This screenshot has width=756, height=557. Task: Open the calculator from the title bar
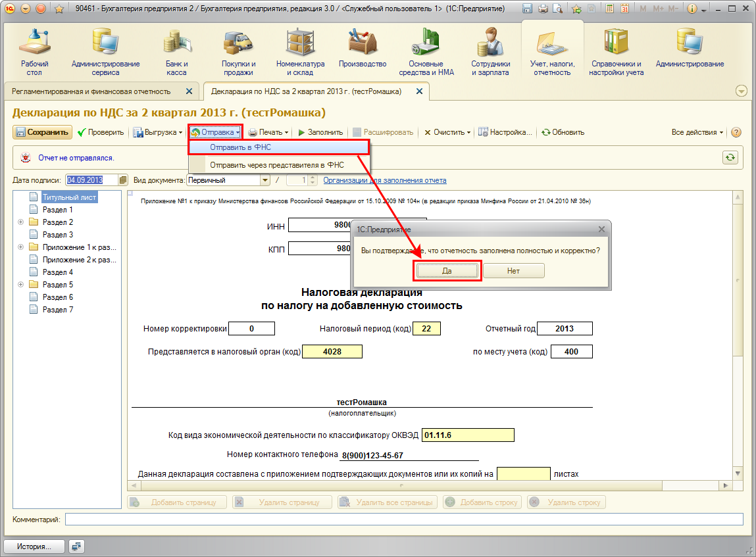point(610,9)
